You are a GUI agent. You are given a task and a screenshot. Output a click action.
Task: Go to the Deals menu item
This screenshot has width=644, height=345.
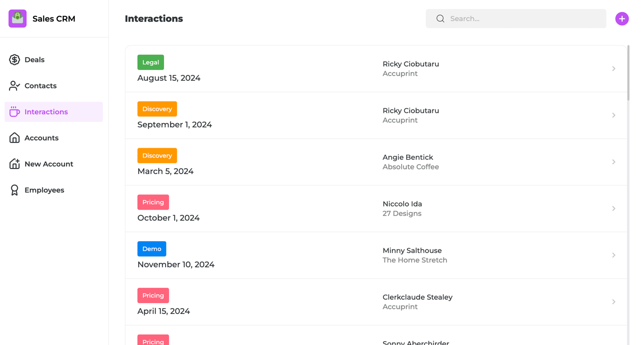click(x=34, y=59)
